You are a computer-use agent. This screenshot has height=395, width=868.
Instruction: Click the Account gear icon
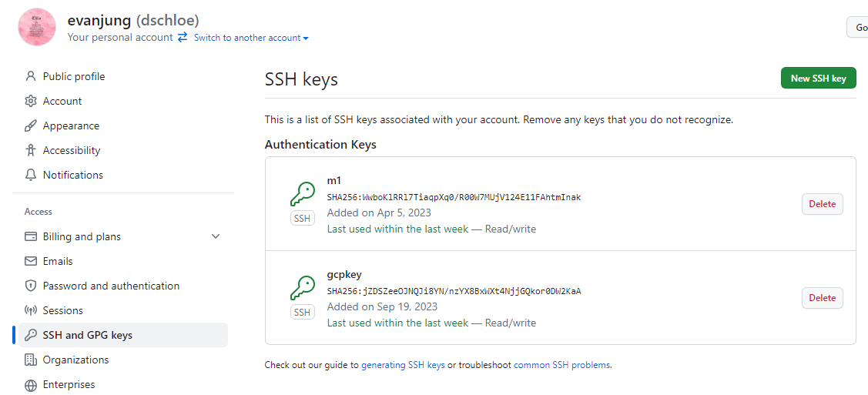tap(31, 101)
